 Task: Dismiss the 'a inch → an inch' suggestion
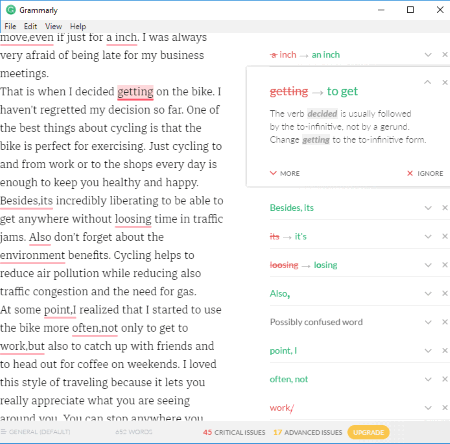(x=445, y=55)
